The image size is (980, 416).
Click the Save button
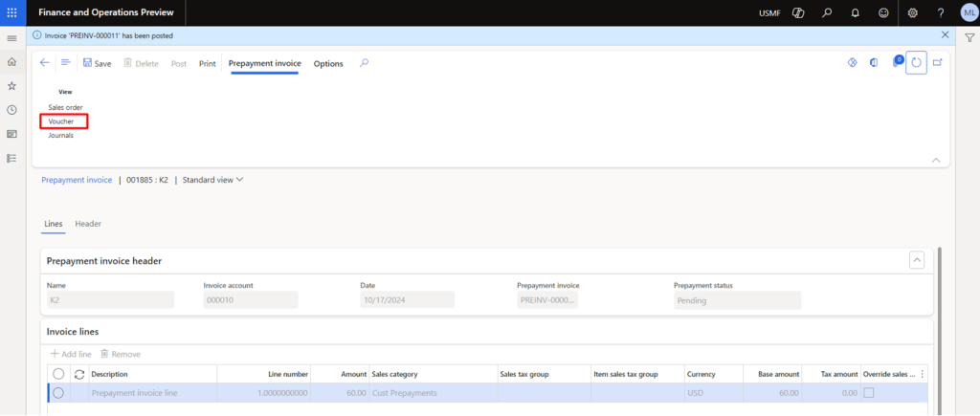(97, 64)
